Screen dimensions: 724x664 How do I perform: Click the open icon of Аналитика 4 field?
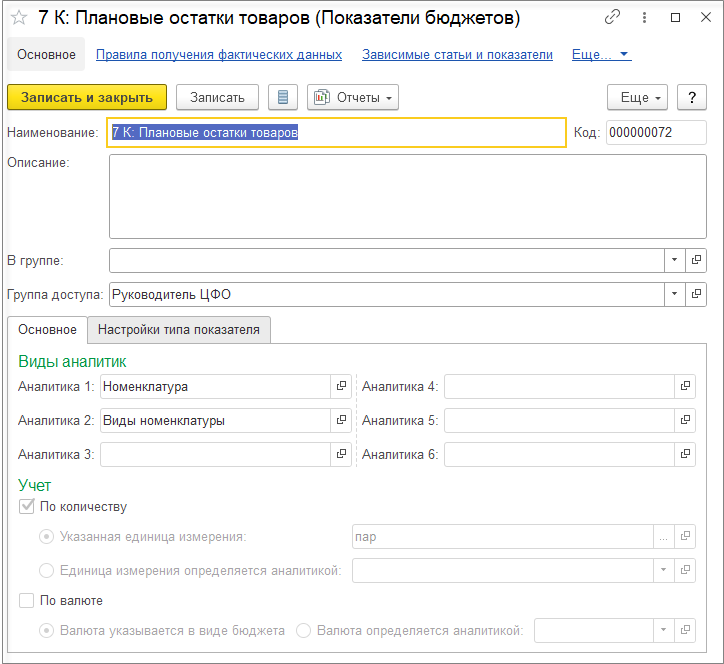click(x=685, y=386)
